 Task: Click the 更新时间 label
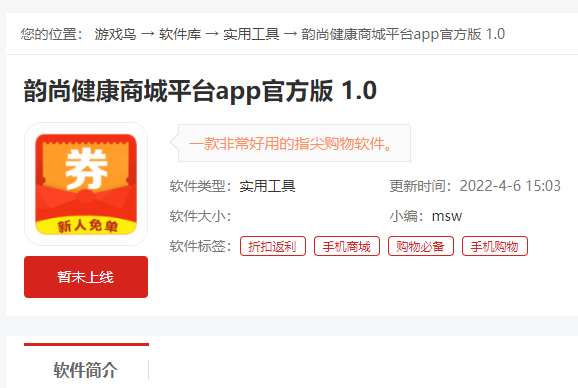(x=421, y=186)
